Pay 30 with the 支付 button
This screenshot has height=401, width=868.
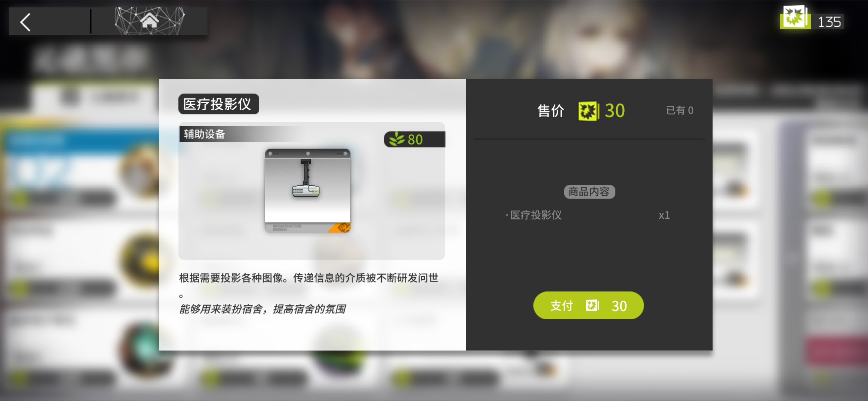coord(588,306)
